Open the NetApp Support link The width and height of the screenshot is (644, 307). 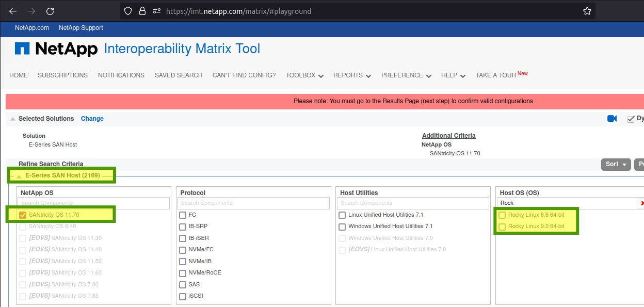(x=81, y=28)
